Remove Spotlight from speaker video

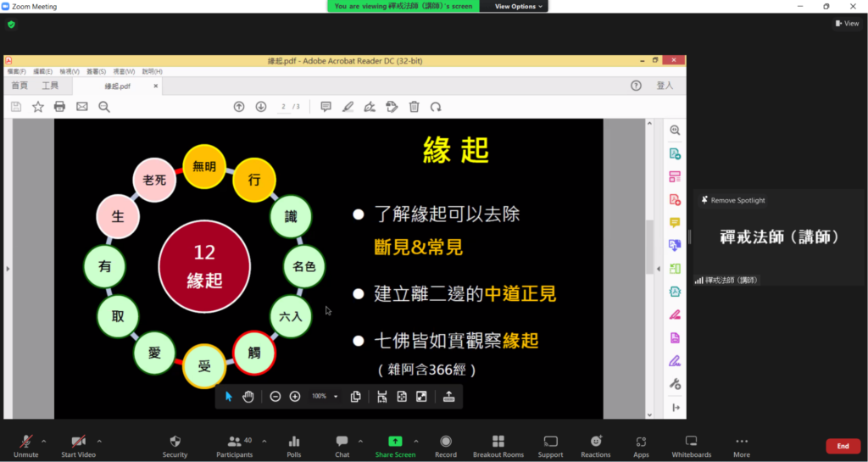pos(732,200)
